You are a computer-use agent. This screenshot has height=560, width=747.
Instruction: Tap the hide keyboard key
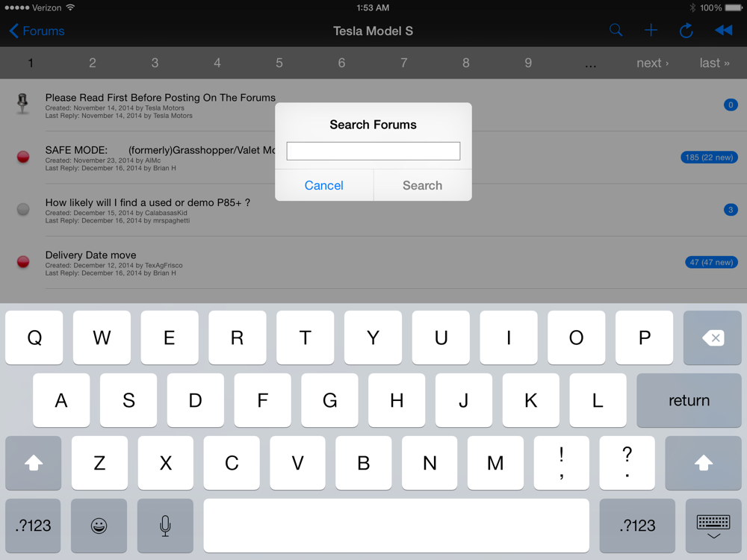(x=713, y=526)
